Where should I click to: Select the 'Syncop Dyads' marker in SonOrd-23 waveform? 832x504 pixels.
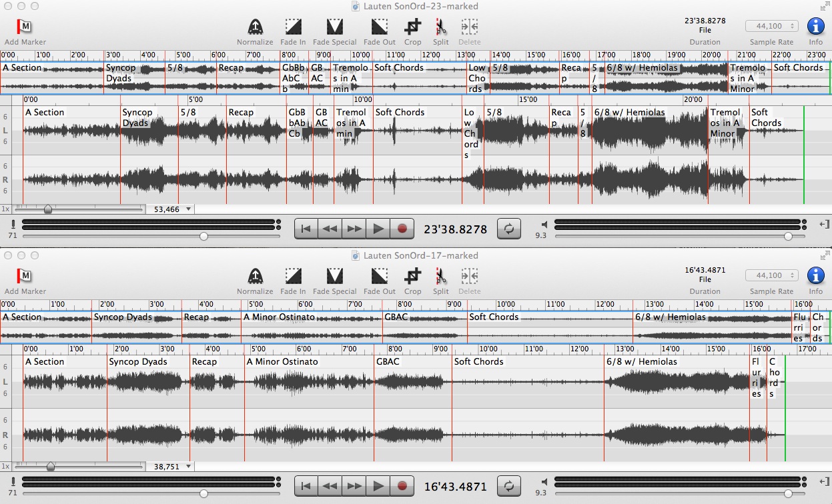(x=138, y=117)
